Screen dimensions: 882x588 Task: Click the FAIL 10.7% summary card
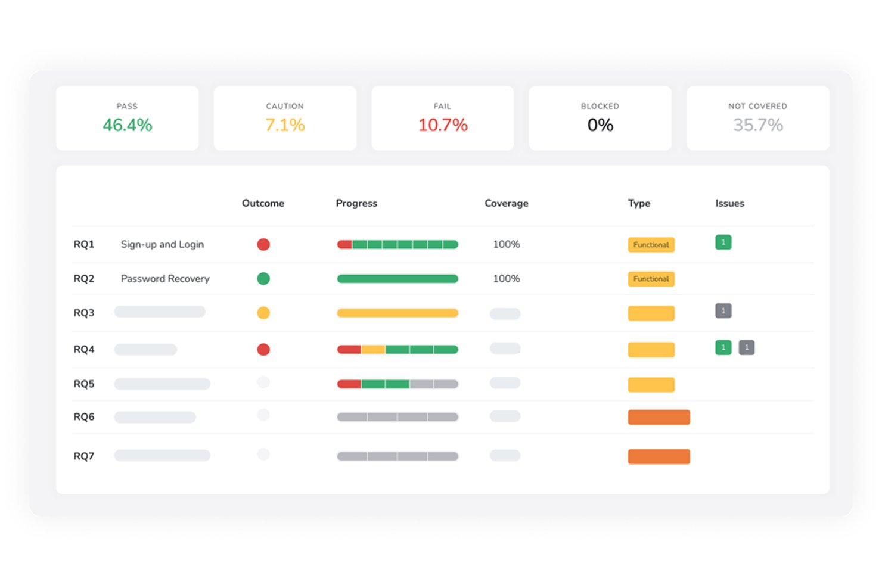pyautogui.click(x=442, y=118)
